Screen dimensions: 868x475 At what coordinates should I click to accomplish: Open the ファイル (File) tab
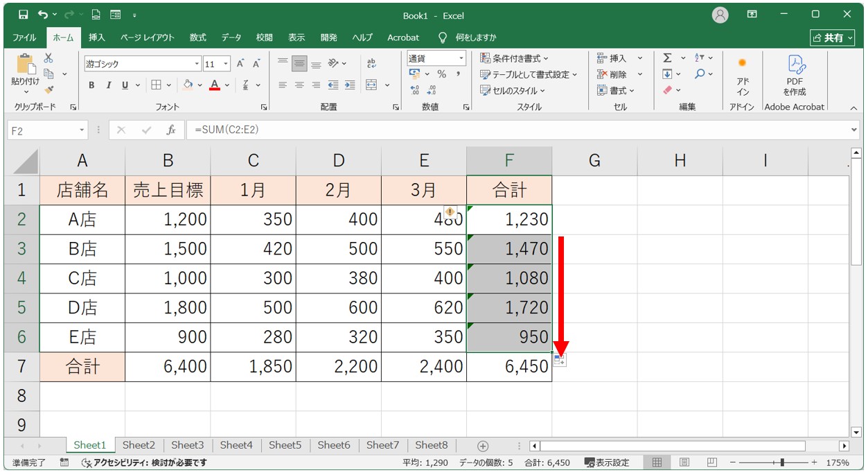tap(24, 37)
